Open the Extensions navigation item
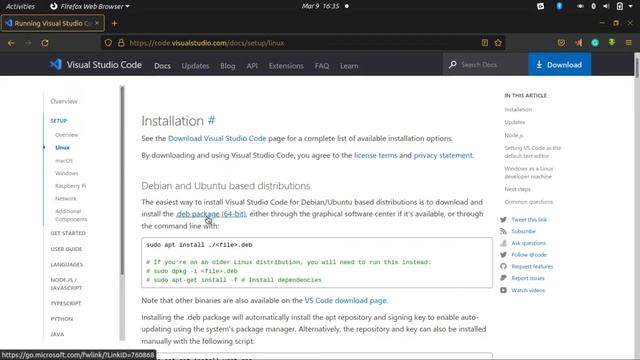This screenshot has height=360, width=640. [286, 66]
